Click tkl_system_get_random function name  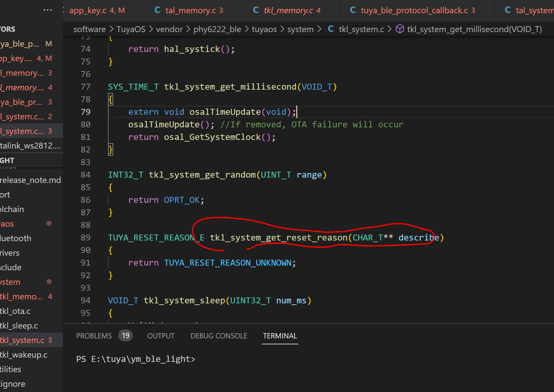(x=202, y=175)
